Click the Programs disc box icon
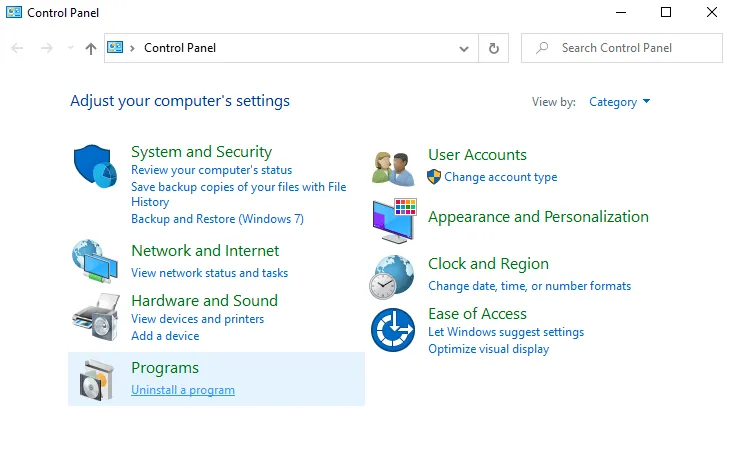This screenshot has height=464, width=732. pyautogui.click(x=96, y=380)
